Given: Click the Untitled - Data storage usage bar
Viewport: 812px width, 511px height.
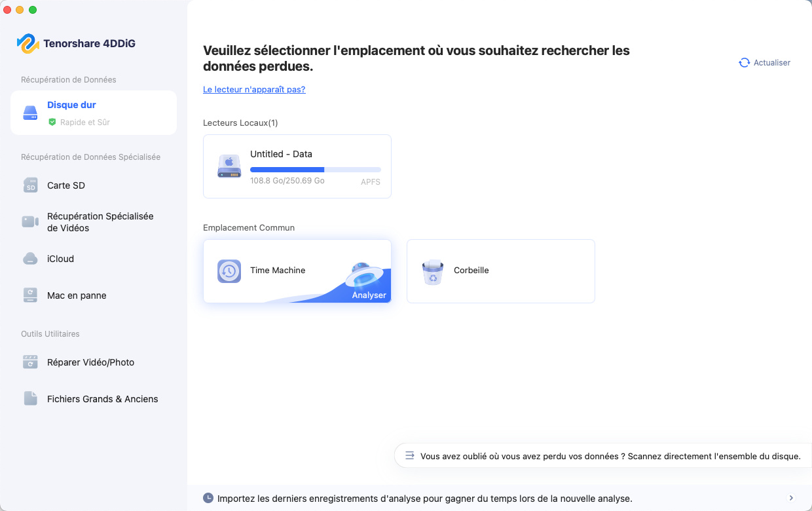Looking at the screenshot, I should [315, 170].
